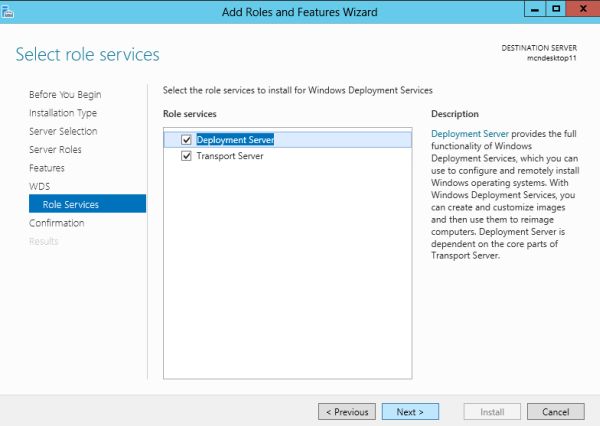Open the WDS step in the sidebar

coord(39,186)
